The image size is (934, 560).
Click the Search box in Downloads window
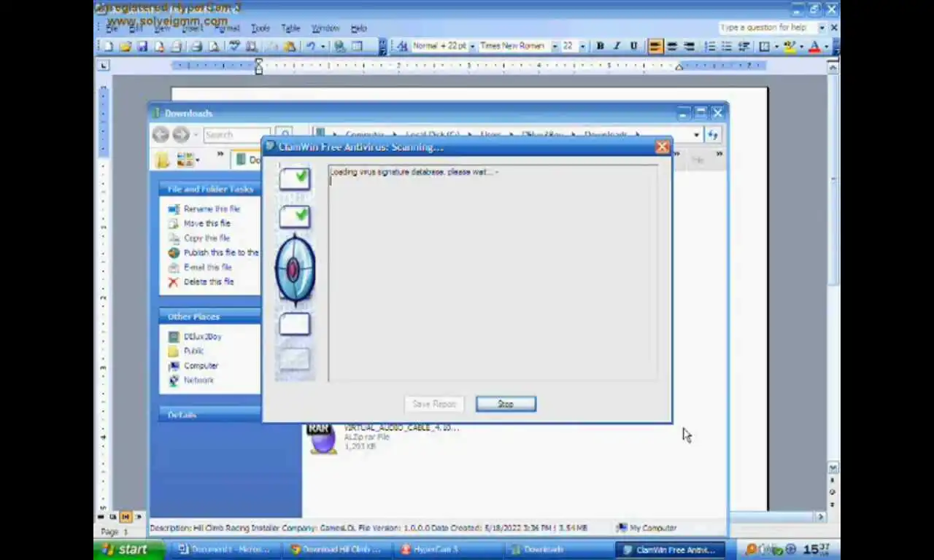coord(236,135)
